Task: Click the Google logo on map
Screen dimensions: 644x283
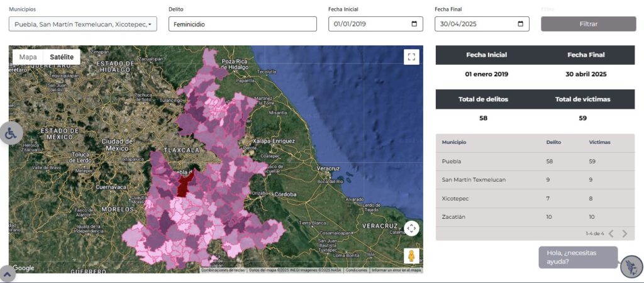Action: 23,268
